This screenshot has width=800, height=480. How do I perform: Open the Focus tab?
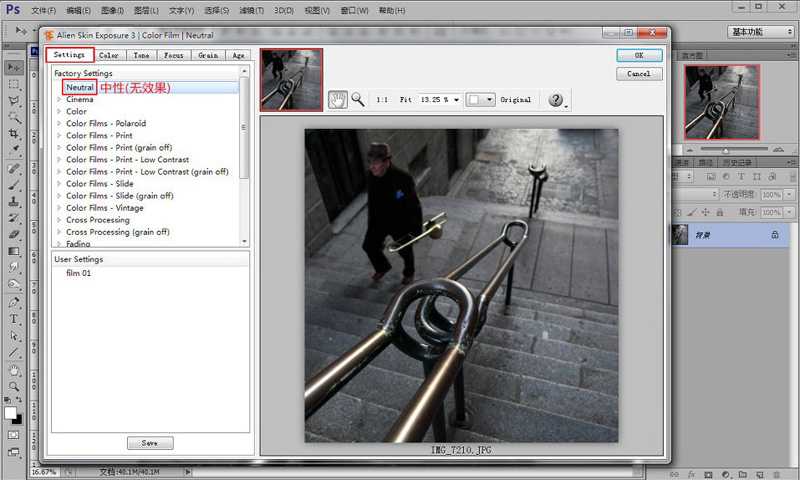click(x=173, y=55)
